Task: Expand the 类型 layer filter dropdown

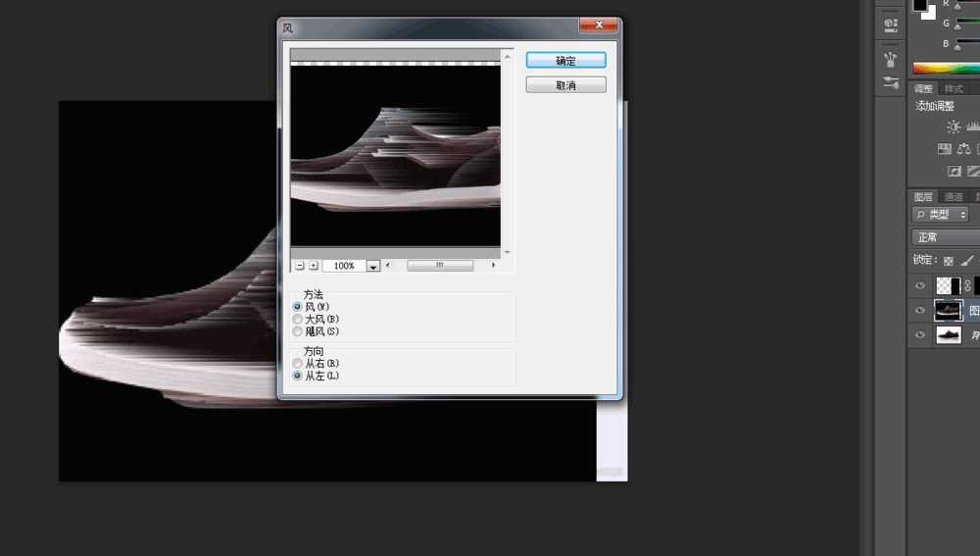Action: pyautogui.click(x=941, y=215)
